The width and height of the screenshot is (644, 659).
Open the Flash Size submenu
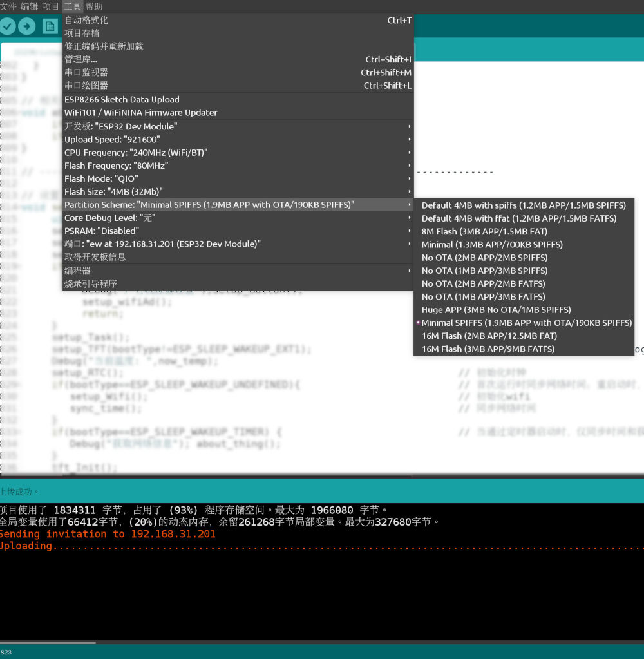pyautogui.click(x=238, y=192)
